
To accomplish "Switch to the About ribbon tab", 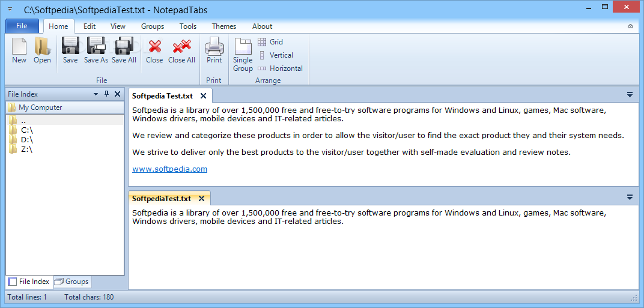I will coord(262,26).
